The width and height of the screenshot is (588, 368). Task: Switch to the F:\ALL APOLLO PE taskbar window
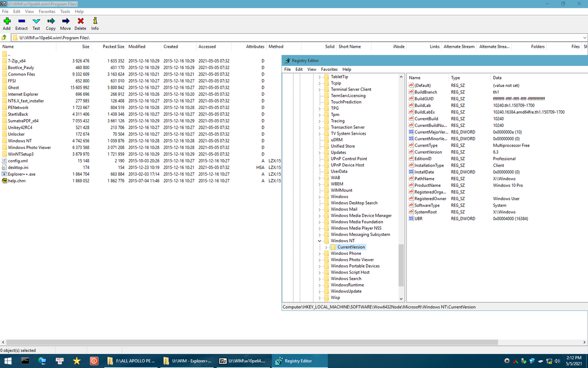point(131,361)
